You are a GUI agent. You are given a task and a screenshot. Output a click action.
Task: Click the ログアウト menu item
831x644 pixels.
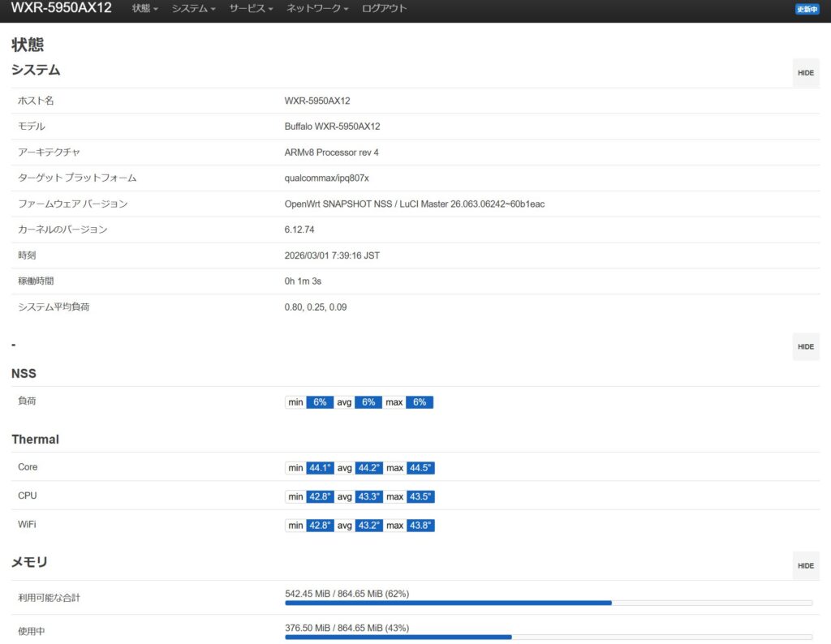click(385, 8)
